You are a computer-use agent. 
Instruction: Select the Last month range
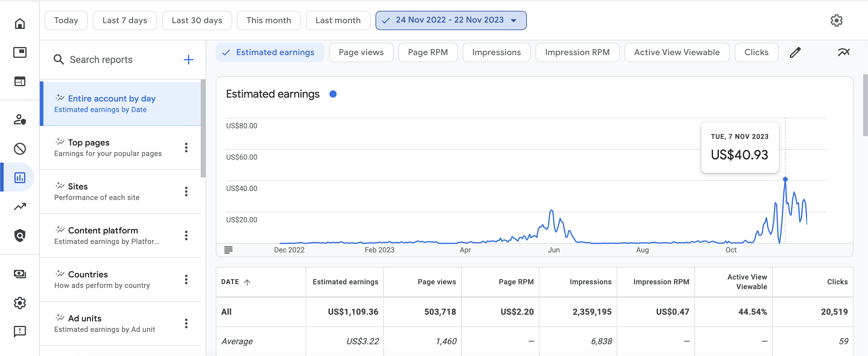[338, 20]
